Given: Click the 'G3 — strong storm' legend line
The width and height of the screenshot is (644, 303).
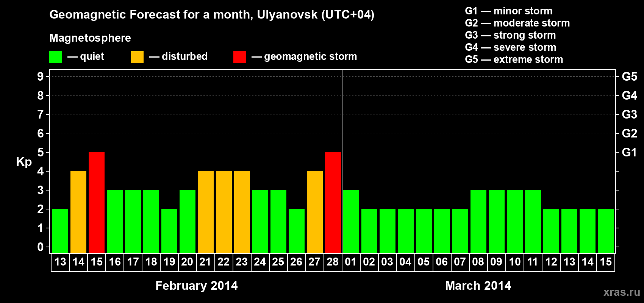Looking at the screenshot, I should [511, 35].
